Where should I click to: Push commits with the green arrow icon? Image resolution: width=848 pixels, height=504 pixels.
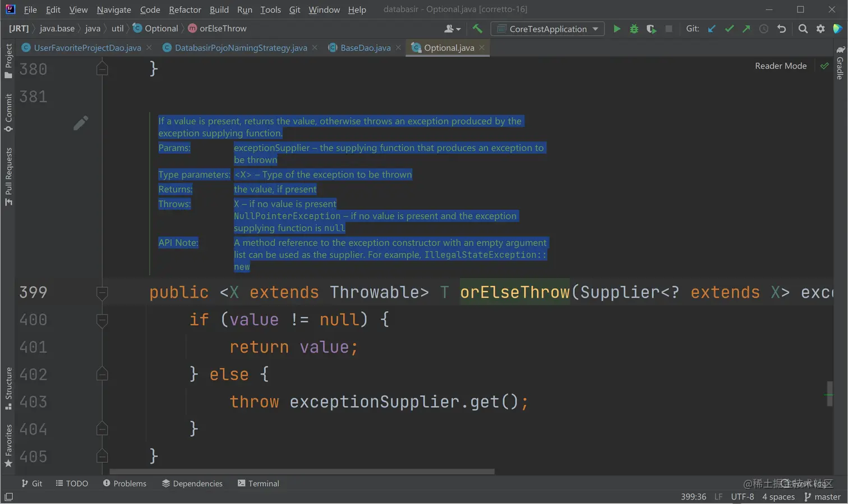coord(746,29)
